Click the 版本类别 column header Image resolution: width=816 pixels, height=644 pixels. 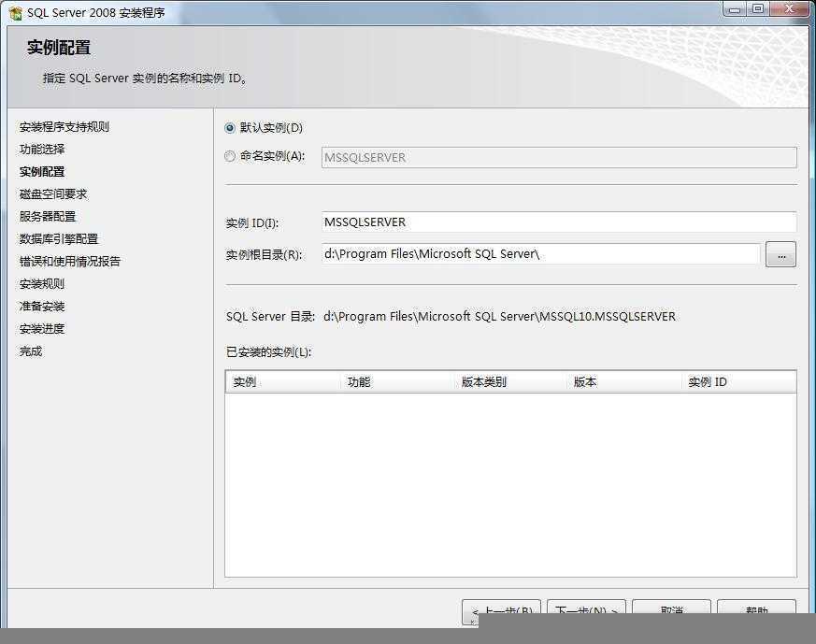click(x=511, y=382)
